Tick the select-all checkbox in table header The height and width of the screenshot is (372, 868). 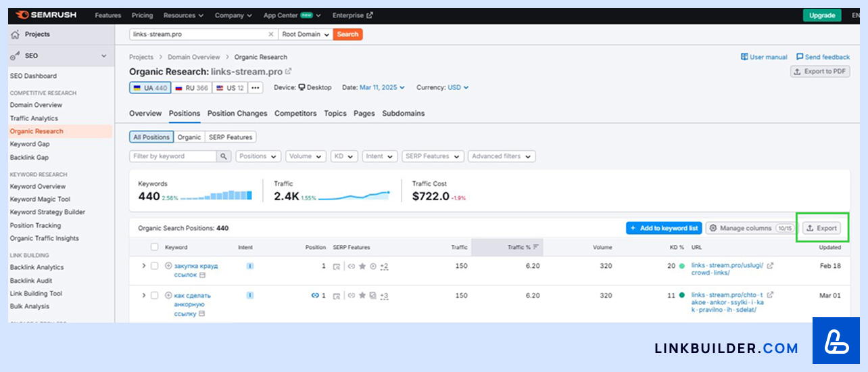tap(154, 248)
